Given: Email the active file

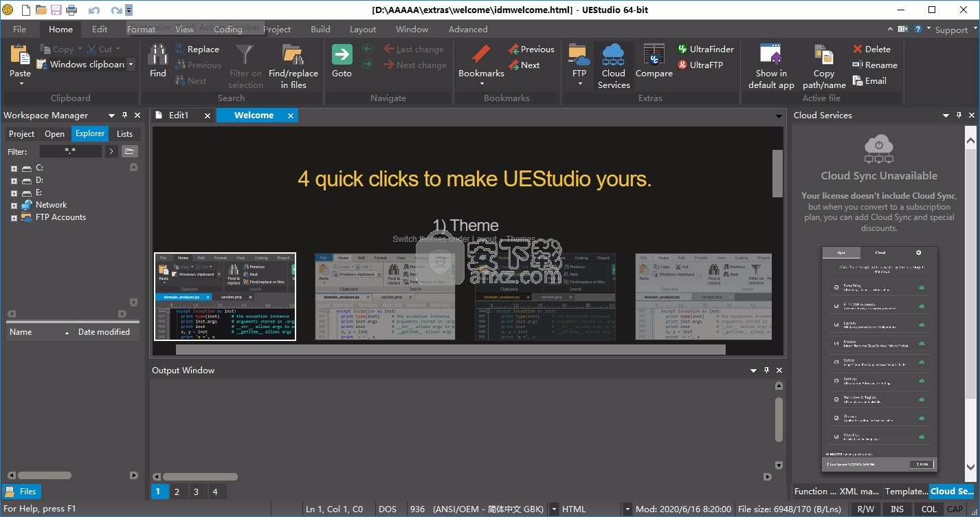Looking at the screenshot, I should point(869,80).
